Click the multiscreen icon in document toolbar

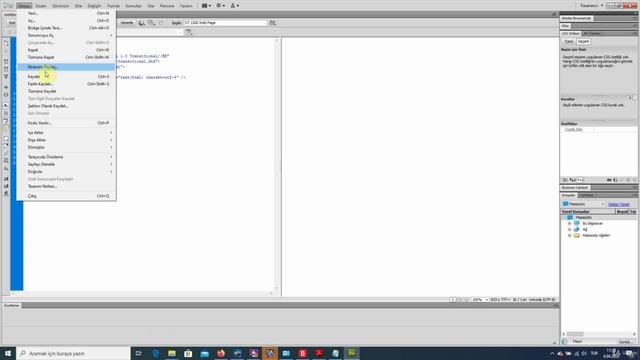point(151,23)
